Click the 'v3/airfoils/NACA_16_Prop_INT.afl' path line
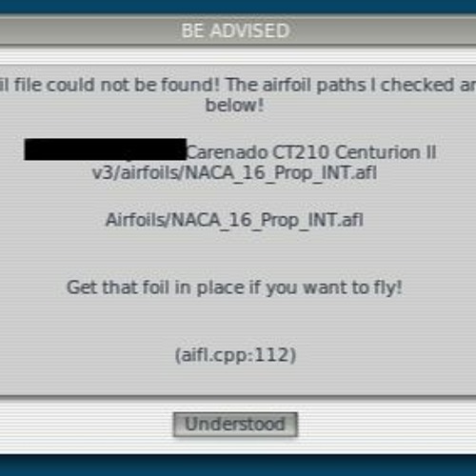 [x=234, y=173]
